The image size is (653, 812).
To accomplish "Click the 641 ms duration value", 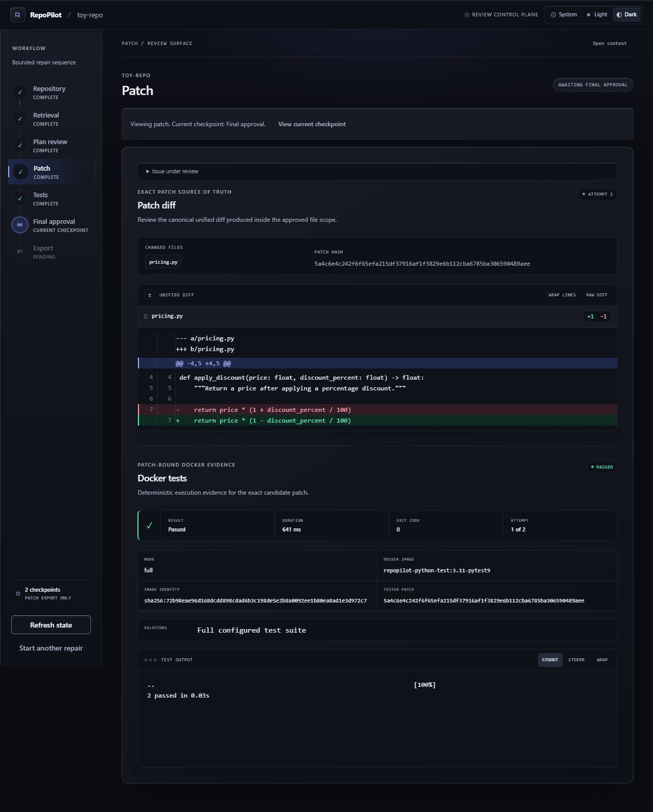I will [x=291, y=529].
